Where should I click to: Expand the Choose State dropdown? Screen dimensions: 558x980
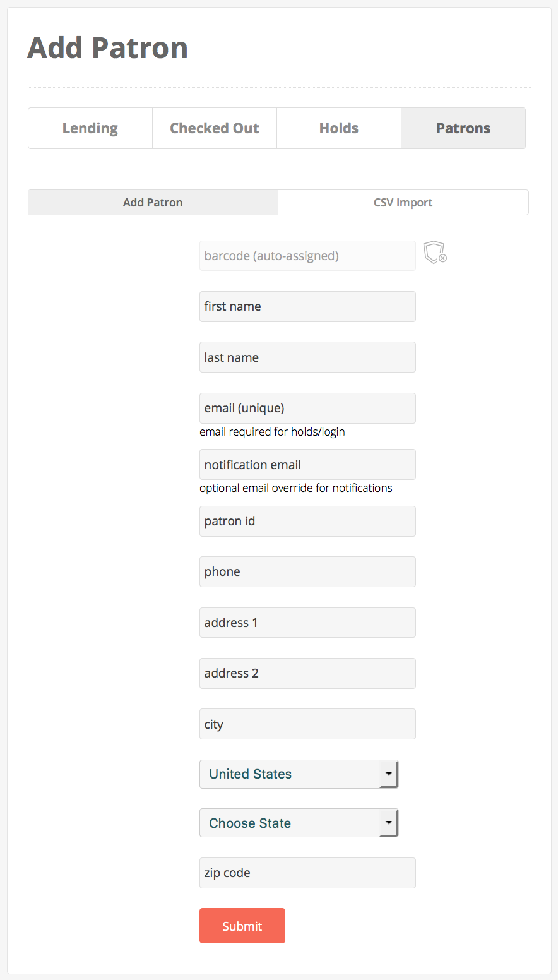(x=299, y=823)
